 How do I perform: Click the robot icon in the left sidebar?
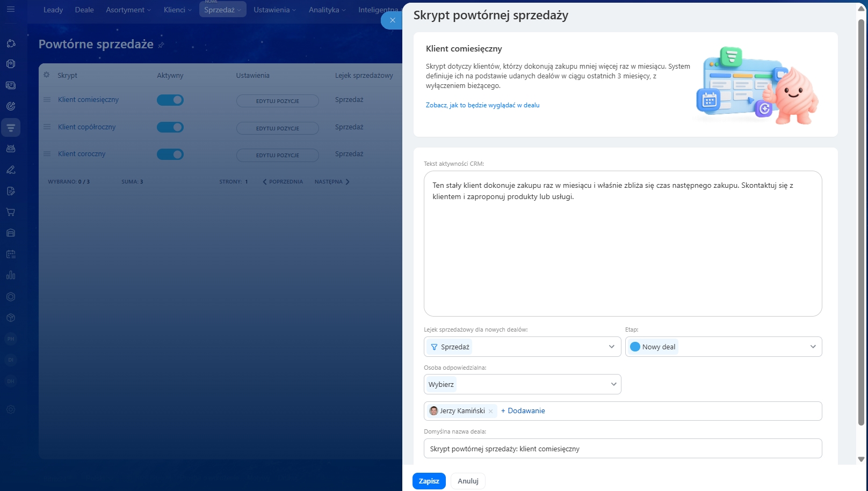pyautogui.click(x=11, y=149)
